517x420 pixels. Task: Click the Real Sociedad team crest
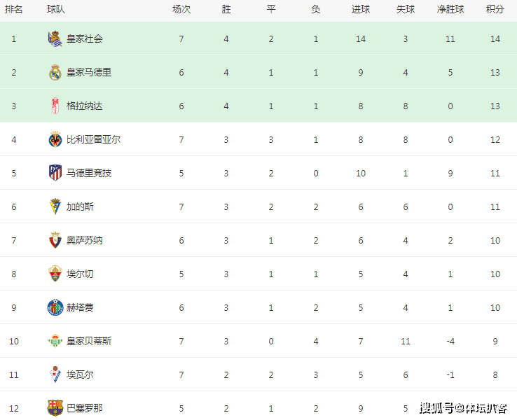55,38
